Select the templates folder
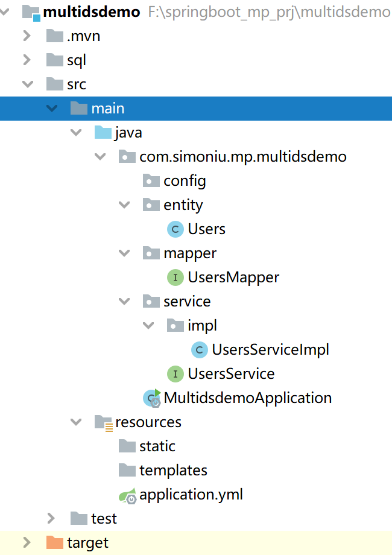Screen dimensions: 392x558 click(x=173, y=471)
